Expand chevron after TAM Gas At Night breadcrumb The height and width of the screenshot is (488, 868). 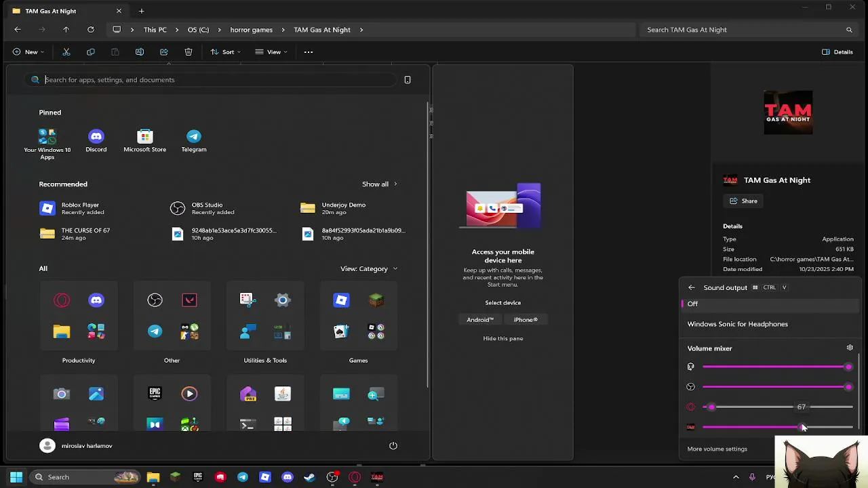click(x=361, y=30)
